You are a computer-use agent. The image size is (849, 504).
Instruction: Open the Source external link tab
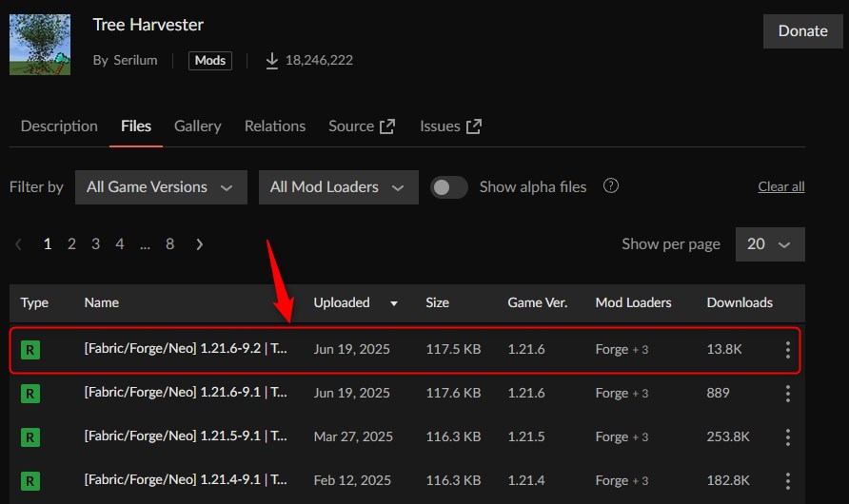[x=362, y=126]
